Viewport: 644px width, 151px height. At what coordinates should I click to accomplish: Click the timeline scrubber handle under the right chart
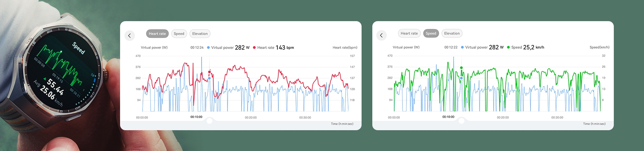pos(462,121)
